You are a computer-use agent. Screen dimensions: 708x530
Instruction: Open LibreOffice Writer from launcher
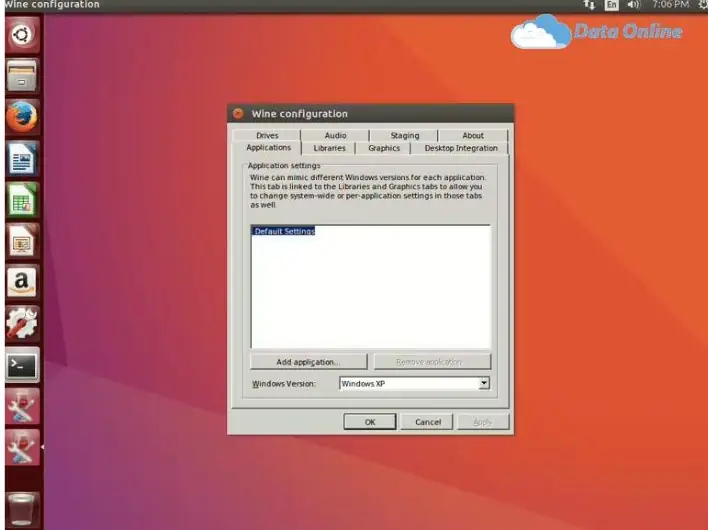click(x=22, y=158)
